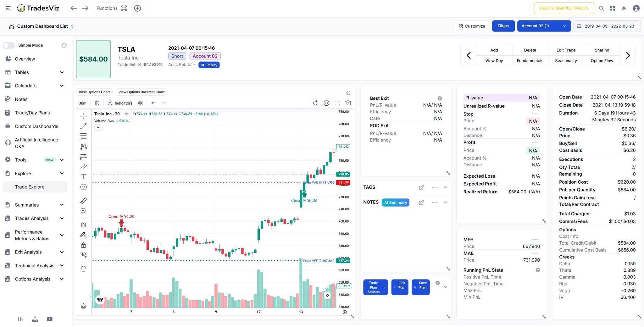Click the green price label 738.85
Screen dimensions: 644x327
coord(343,174)
